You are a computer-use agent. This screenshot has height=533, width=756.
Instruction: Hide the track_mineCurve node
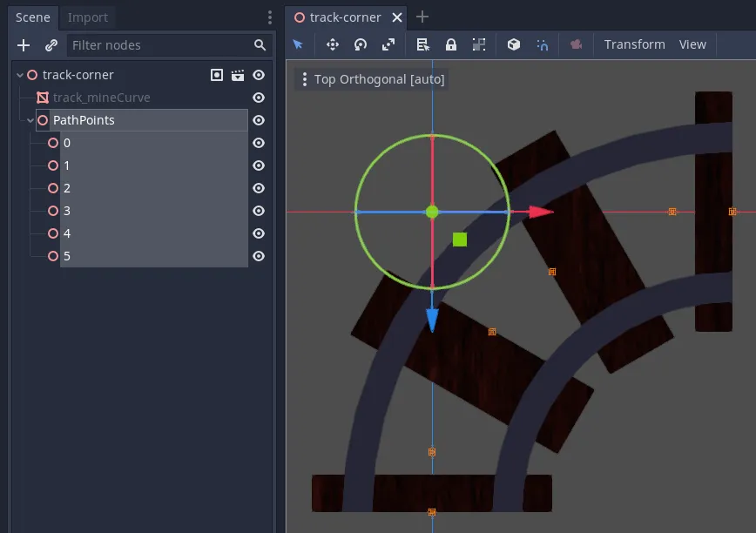258,98
